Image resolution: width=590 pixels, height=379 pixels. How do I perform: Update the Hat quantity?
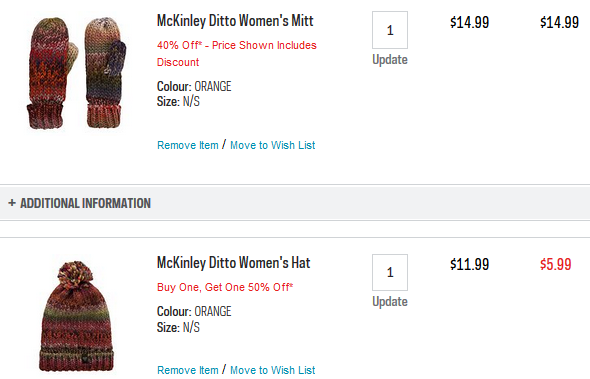click(390, 302)
